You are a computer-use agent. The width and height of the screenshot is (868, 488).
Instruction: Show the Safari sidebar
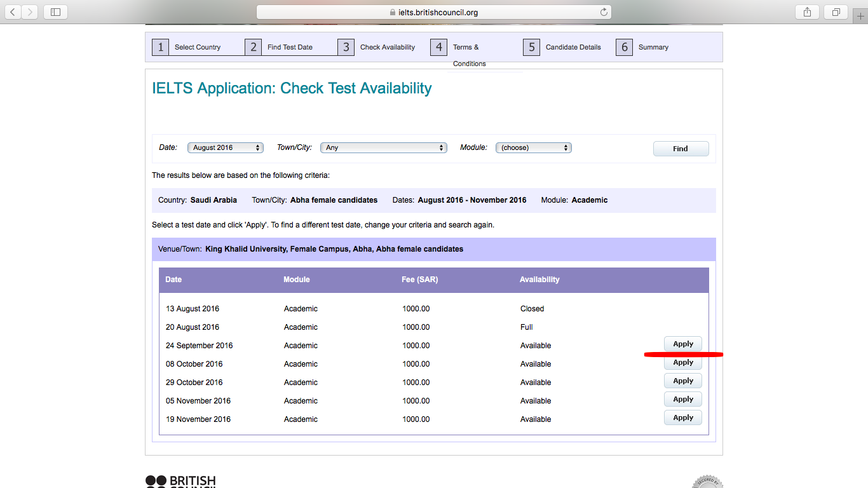coord(55,12)
